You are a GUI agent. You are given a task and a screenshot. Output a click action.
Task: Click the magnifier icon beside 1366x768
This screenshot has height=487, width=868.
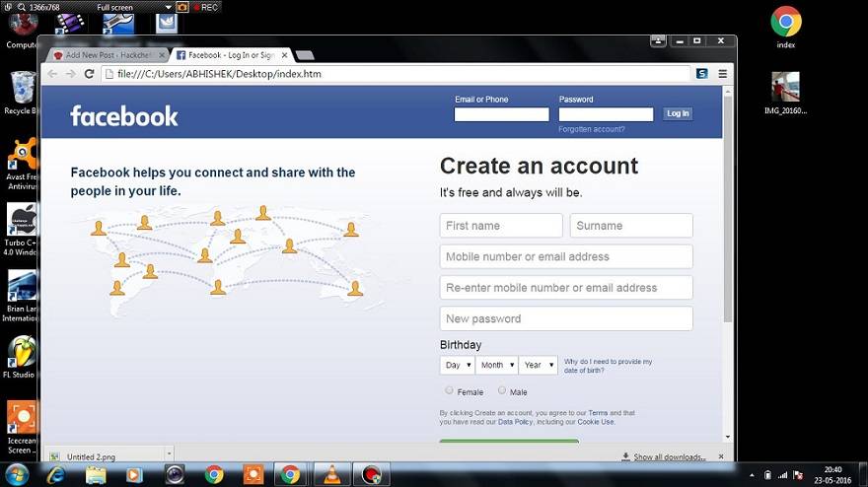click(x=21, y=7)
